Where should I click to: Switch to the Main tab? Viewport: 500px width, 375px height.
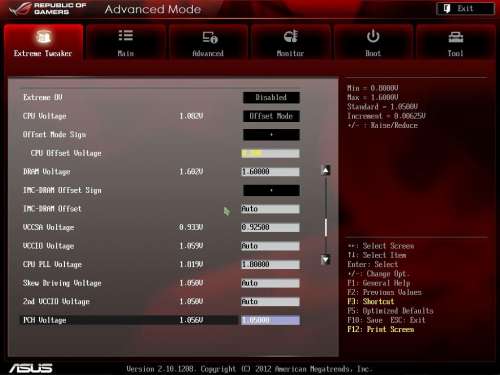click(x=126, y=42)
